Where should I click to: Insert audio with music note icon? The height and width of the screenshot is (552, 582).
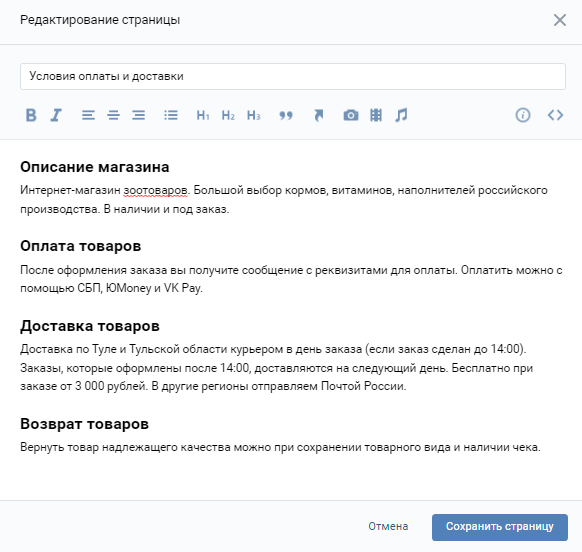[401, 115]
